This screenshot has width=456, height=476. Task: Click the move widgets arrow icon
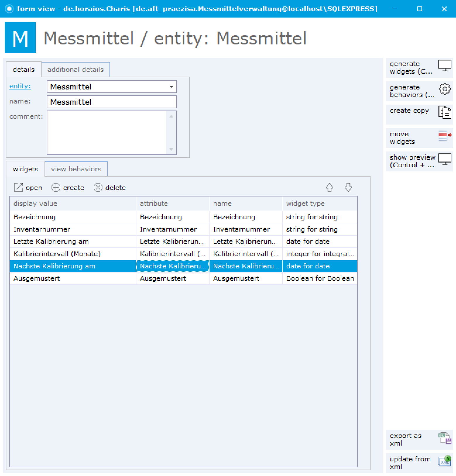point(445,136)
